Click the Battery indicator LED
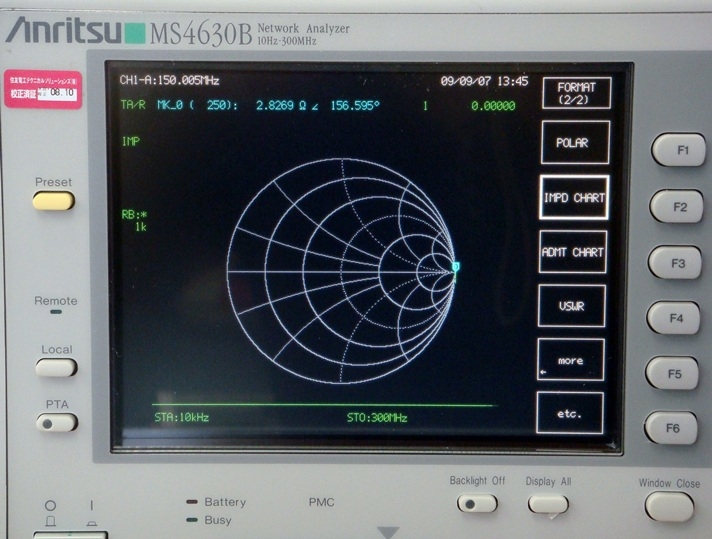Viewport: 712px width, 539px height. pos(192,502)
